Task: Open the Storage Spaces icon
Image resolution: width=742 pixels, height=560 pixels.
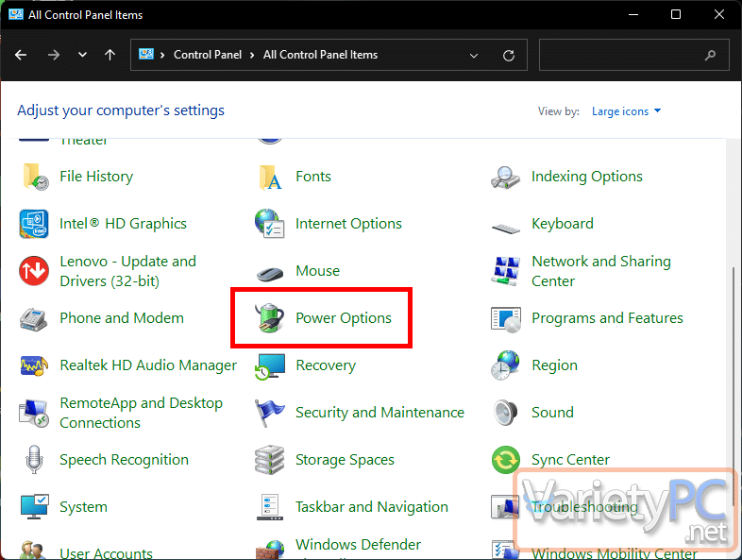Action: tap(269, 460)
